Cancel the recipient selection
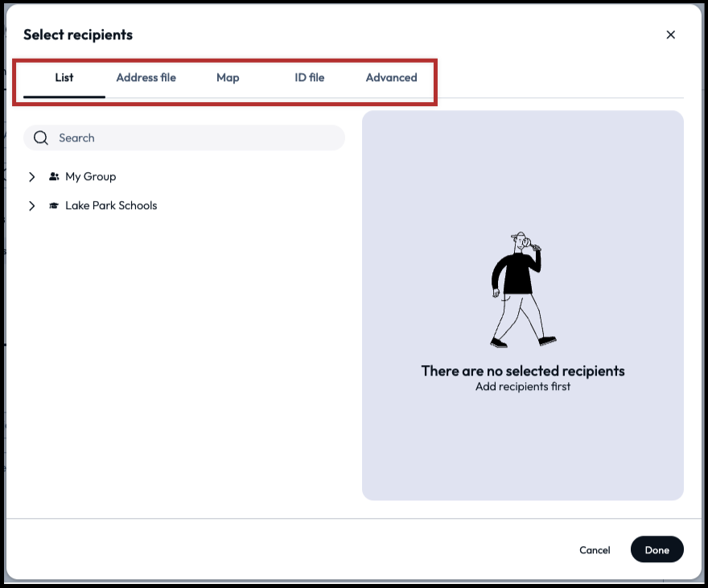Screen dimensions: 708x588 [595, 549]
